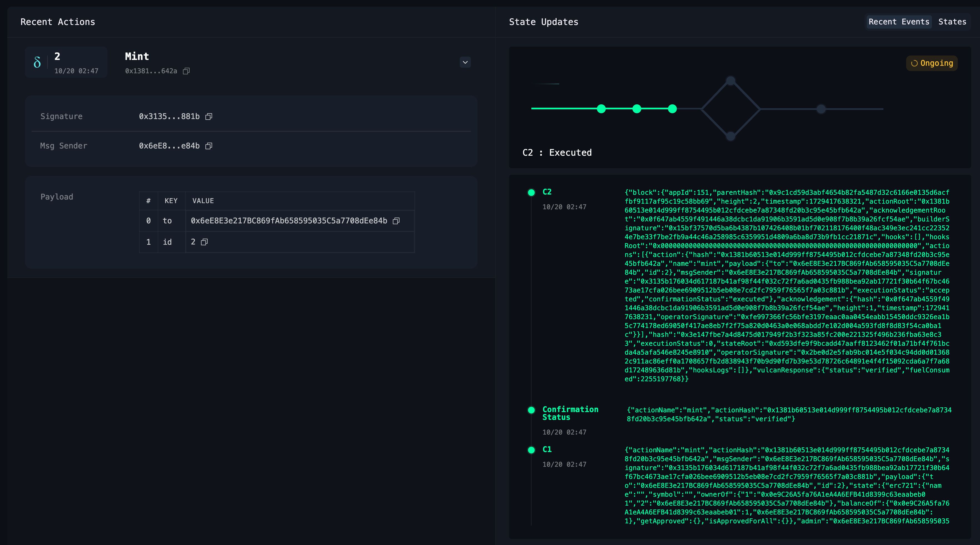Viewport: 980px width, 545px height.
Task: Collapse the Mint action details chevron
Action: (x=465, y=62)
